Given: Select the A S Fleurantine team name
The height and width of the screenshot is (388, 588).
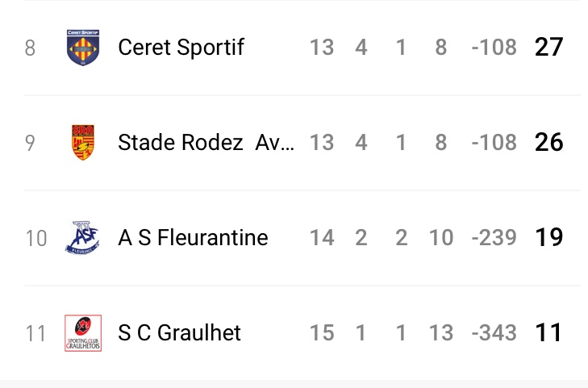Looking at the screenshot, I should 193,238.
